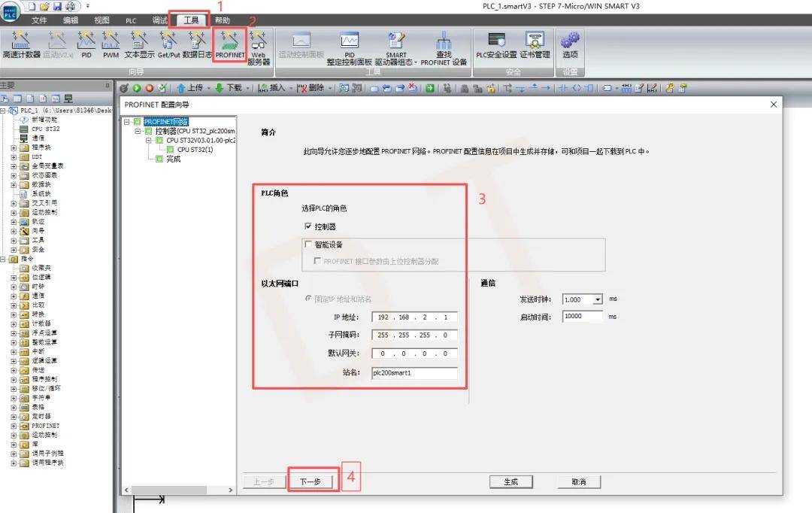Image resolution: width=812 pixels, height=513 pixels.
Task: Expand the 向导 folder in project tree
Action: (14, 231)
